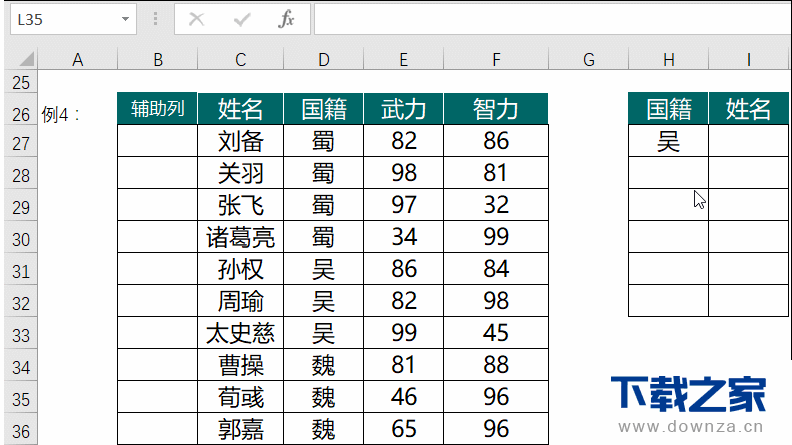The image size is (792, 445).
Task: Open the Name Box dropdown arrow
Action: pyautogui.click(x=125, y=19)
